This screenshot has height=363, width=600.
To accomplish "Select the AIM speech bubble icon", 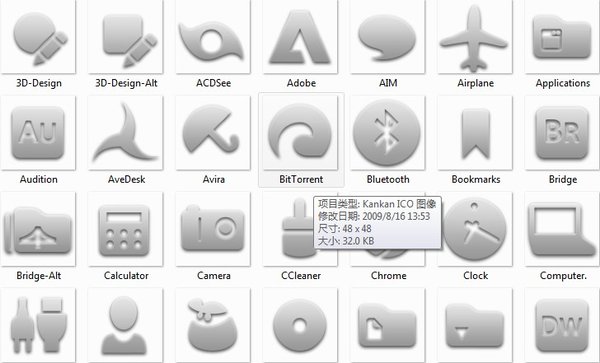I will pyautogui.click(x=387, y=37).
